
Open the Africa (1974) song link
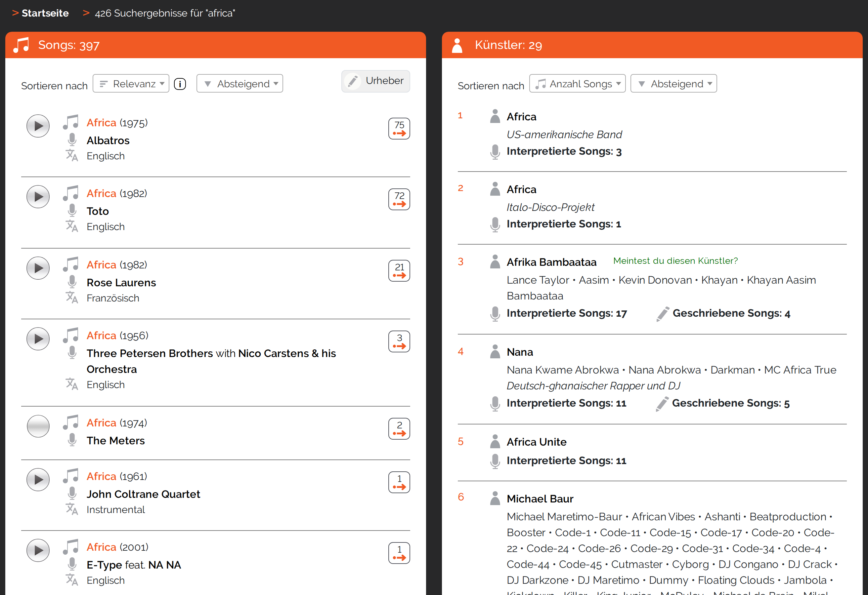point(102,422)
